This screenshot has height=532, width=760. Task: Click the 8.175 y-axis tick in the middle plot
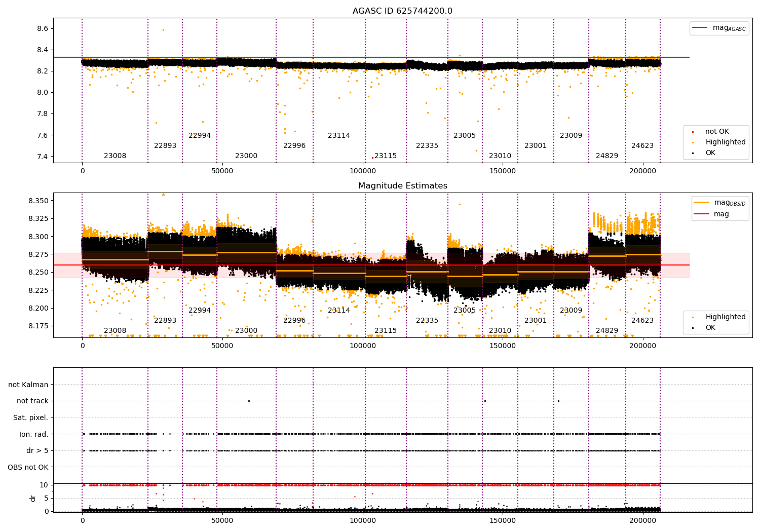point(39,326)
